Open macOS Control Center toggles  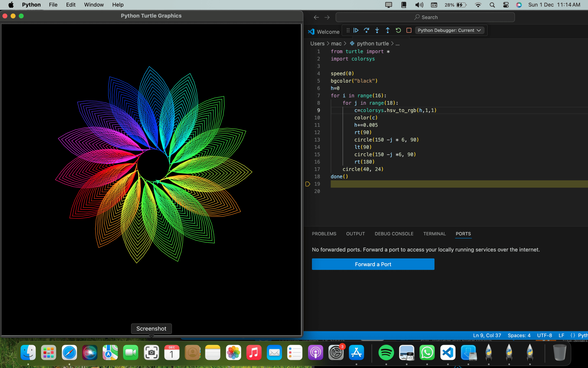[x=506, y=5]
